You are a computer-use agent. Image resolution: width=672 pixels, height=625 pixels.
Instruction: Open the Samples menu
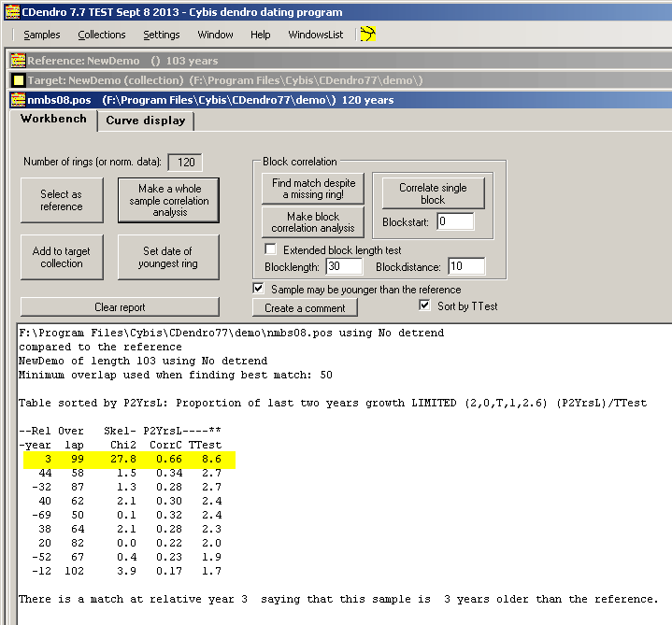tap(41, 35)
